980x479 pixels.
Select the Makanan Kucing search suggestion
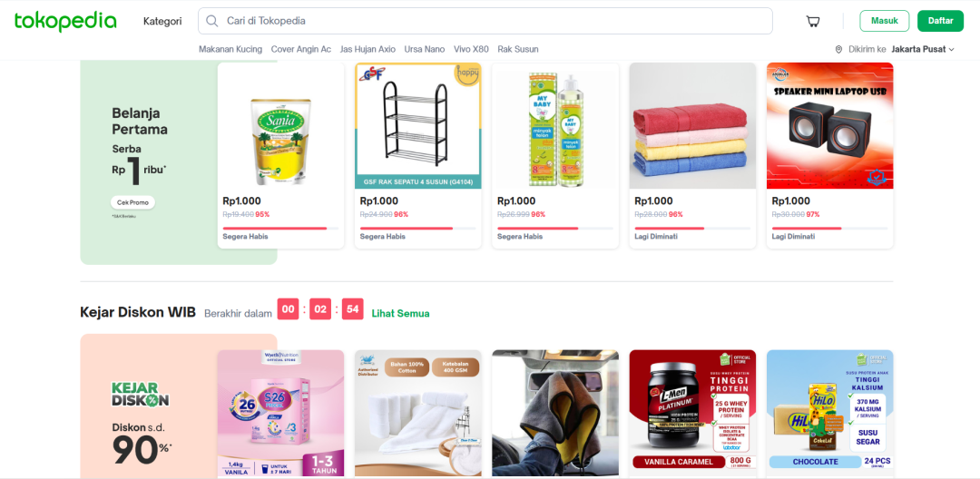pyautogui.click(x=230, y=49)
